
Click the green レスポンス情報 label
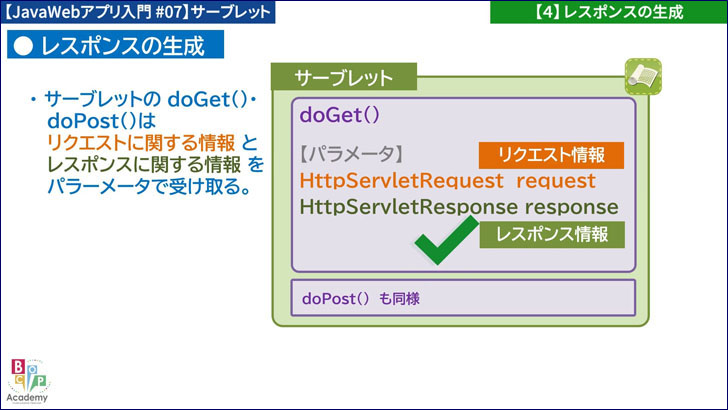click(551, 234)
